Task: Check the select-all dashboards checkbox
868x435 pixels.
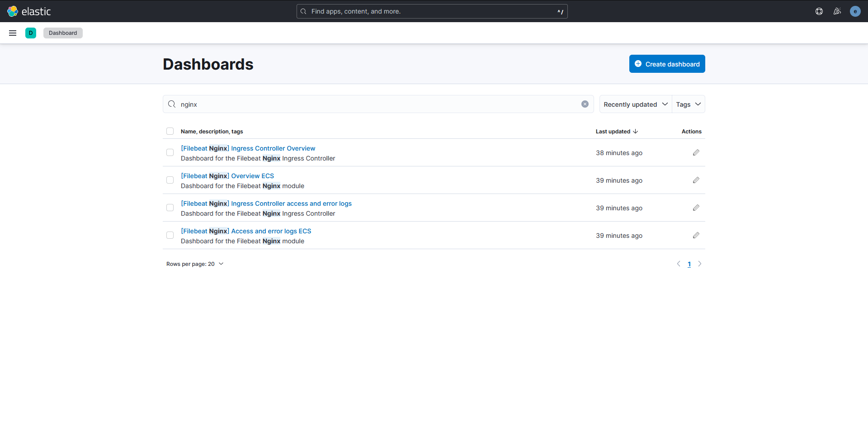Action: (170, 131)
